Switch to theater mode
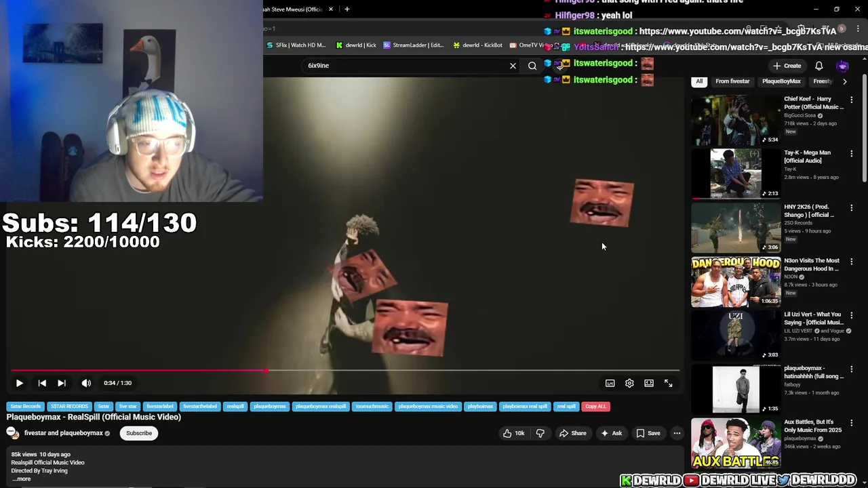 click(649, 383)
